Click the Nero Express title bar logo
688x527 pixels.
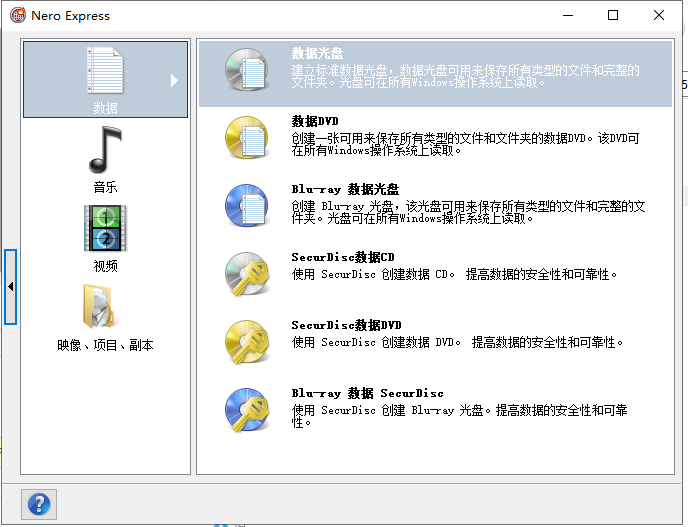[18, 15]
